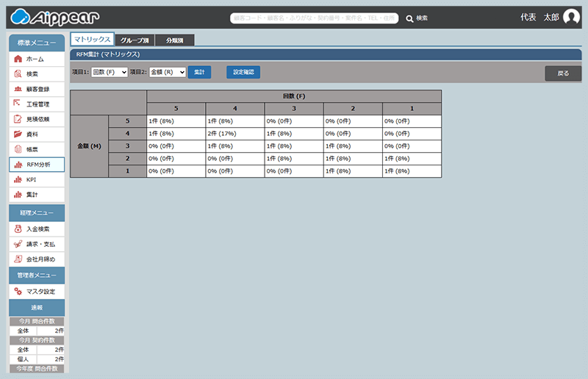Screen dimensions: 588x379
Task: Focus the customer search input field
Action: pyautogui.click(x=315, y=18)
